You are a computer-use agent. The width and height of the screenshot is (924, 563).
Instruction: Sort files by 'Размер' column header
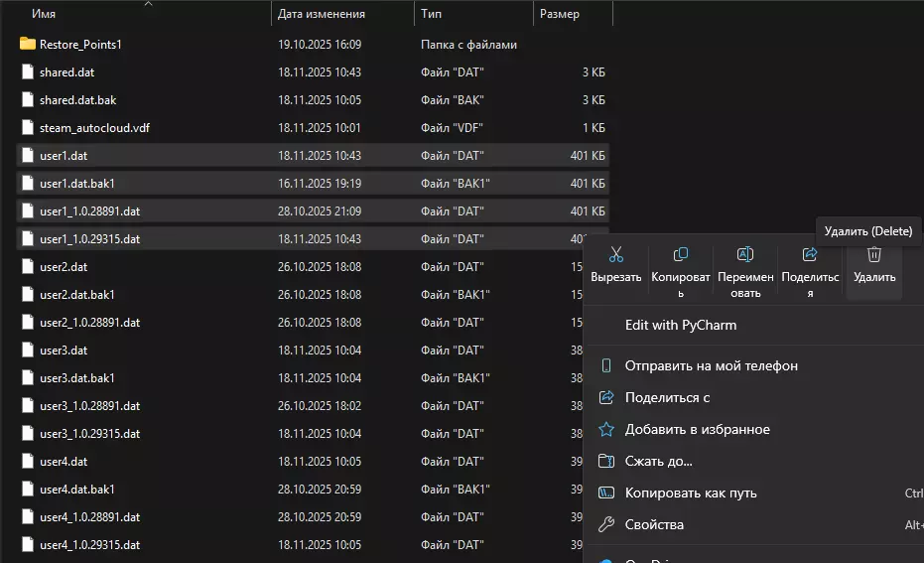(560, 14)
